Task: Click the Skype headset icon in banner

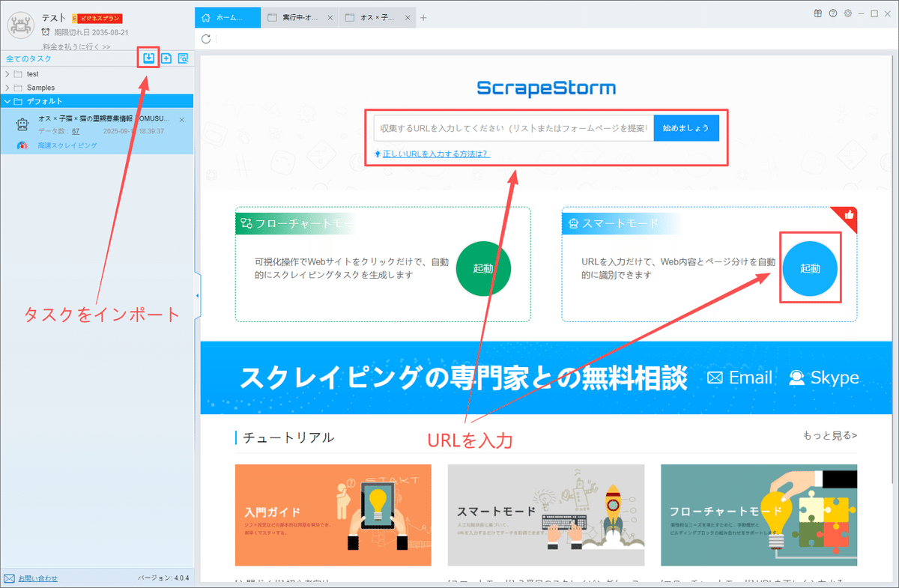Action: coord(797,378)
